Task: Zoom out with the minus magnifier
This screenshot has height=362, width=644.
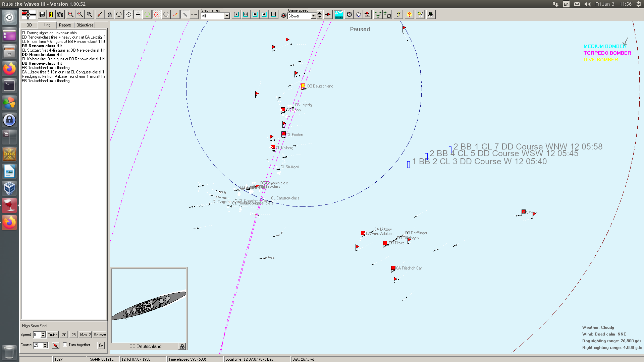Action: coord(80,14)
